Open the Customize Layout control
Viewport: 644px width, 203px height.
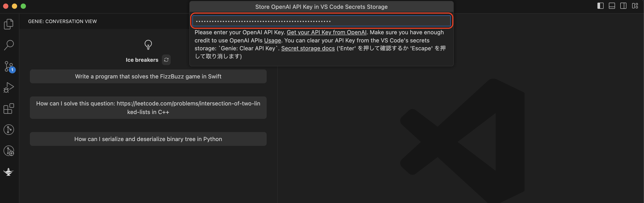[x=635, y=6]
